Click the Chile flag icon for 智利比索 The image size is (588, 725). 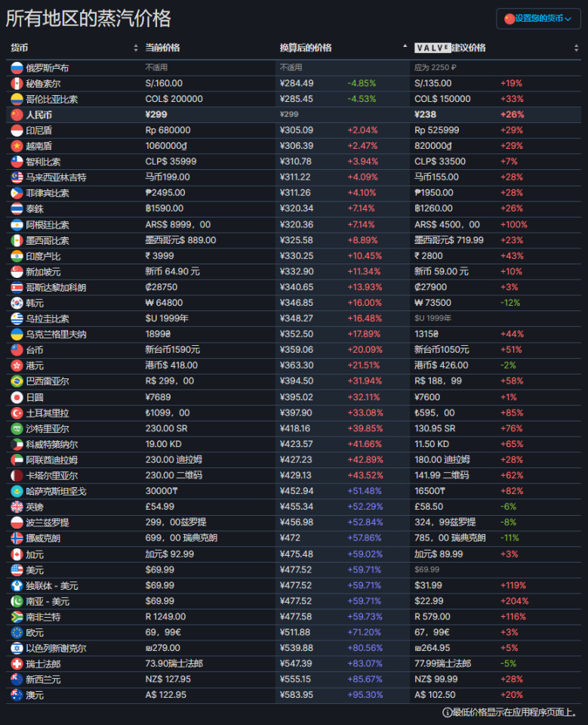(17, 162)
